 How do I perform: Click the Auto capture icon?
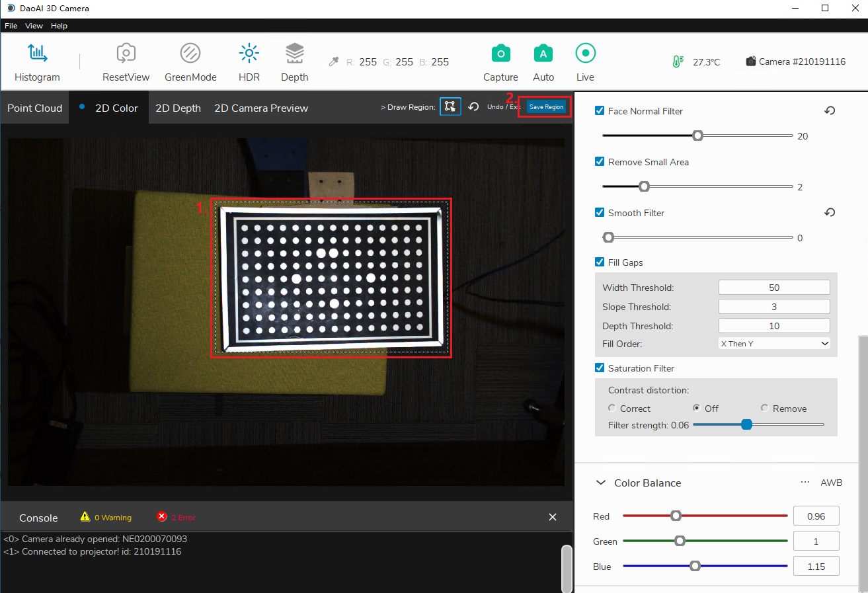pyautogui.click(x=543, y=54)
